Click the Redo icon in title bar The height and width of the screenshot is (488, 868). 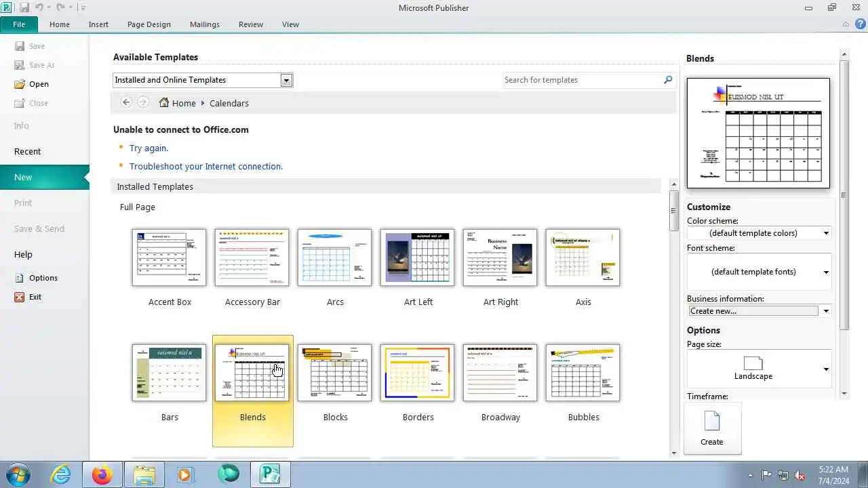tap(60, 7)
